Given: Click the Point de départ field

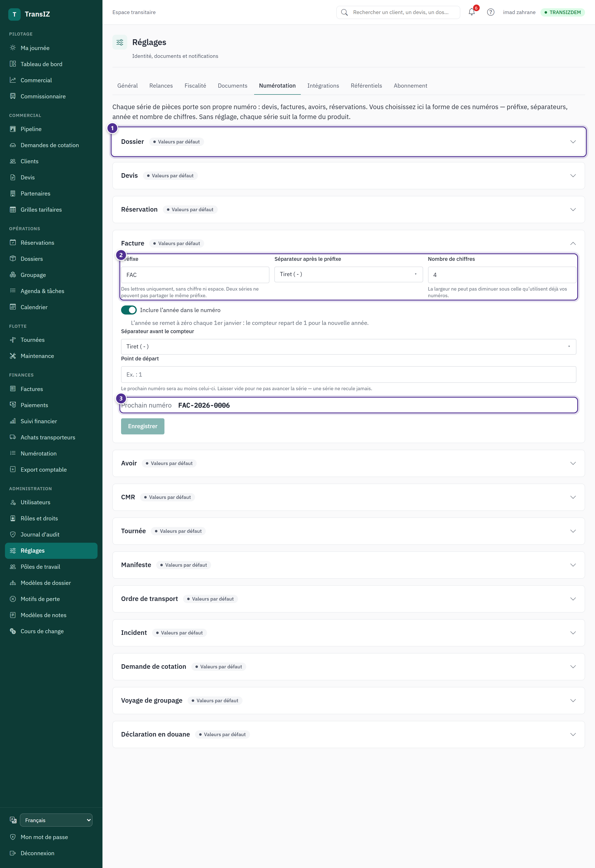Looking at the screenshot, I should click(x=348, y=375).
